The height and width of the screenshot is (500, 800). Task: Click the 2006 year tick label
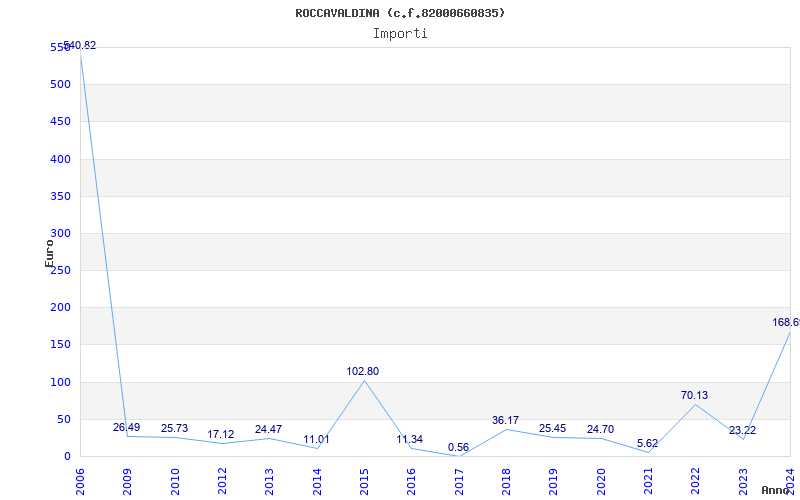(x=80, y=481)
